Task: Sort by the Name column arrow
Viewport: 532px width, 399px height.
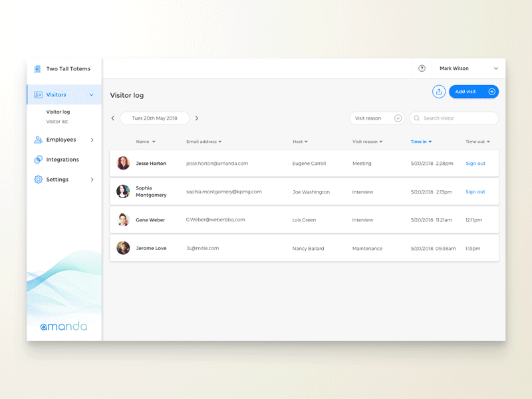Action: (x=154, y=142)
